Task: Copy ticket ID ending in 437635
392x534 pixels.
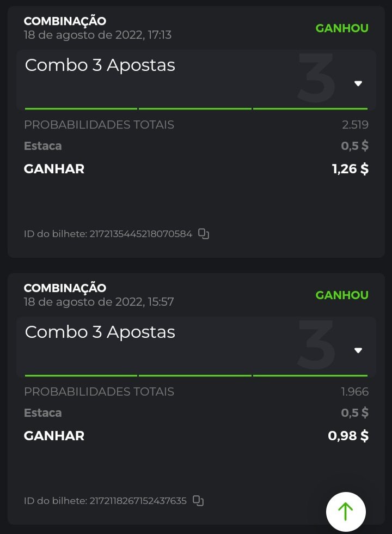Action: click(198, 500)
